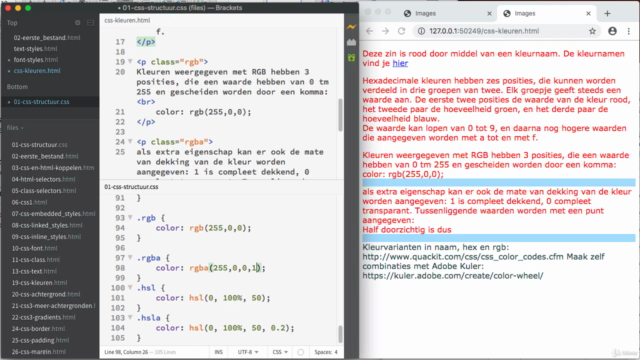This screenshot has width=640, height=360.
Task: Collapse the .hsl rule at line 100
Action: (x=130, y=287)
